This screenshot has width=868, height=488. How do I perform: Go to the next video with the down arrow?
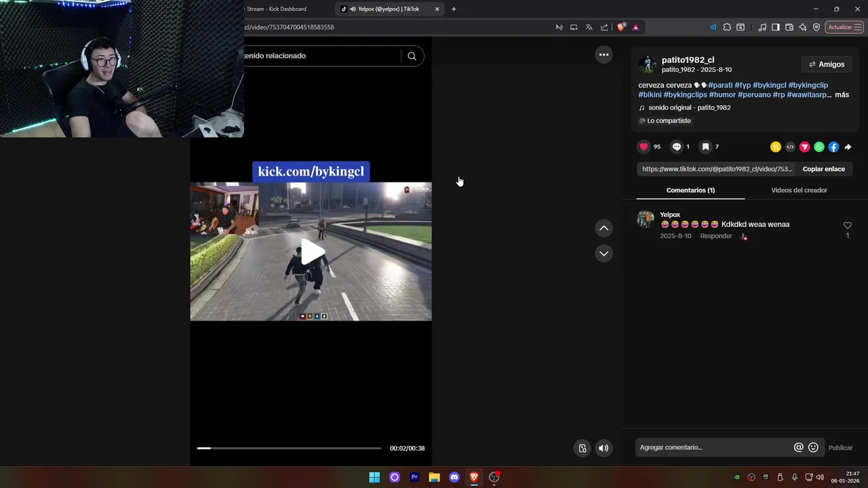pos(604,253)
